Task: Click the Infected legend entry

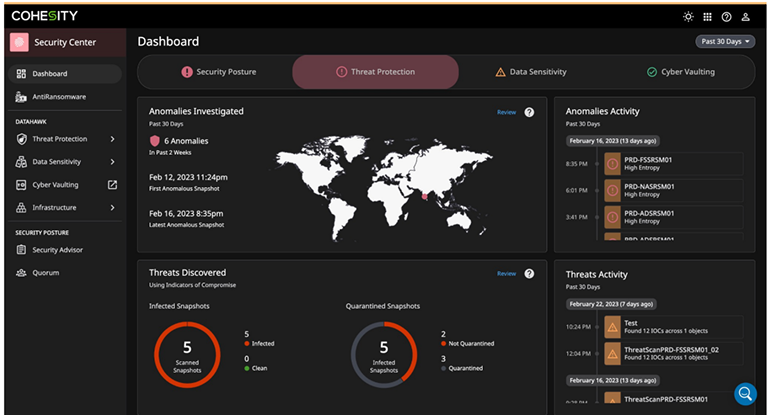Action: 259,343
